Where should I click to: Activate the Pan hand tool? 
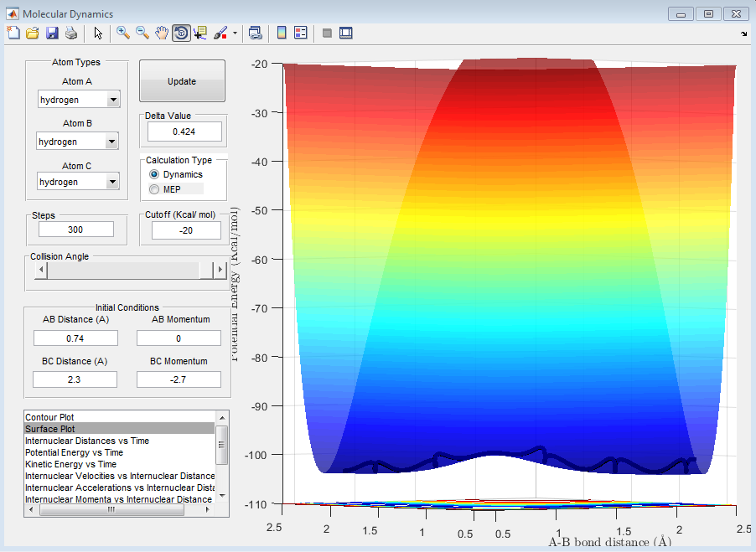coord(161,33)
